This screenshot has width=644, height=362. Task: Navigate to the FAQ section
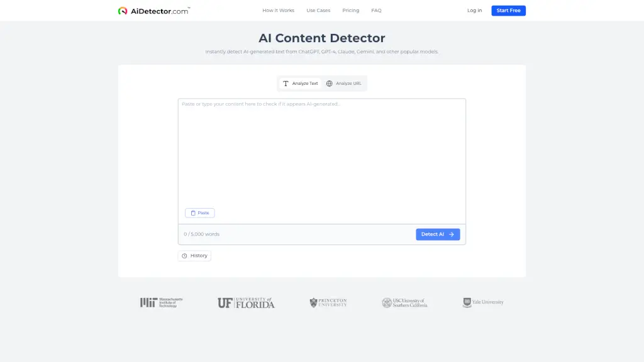pyautogui.click(x=376, y=11)
